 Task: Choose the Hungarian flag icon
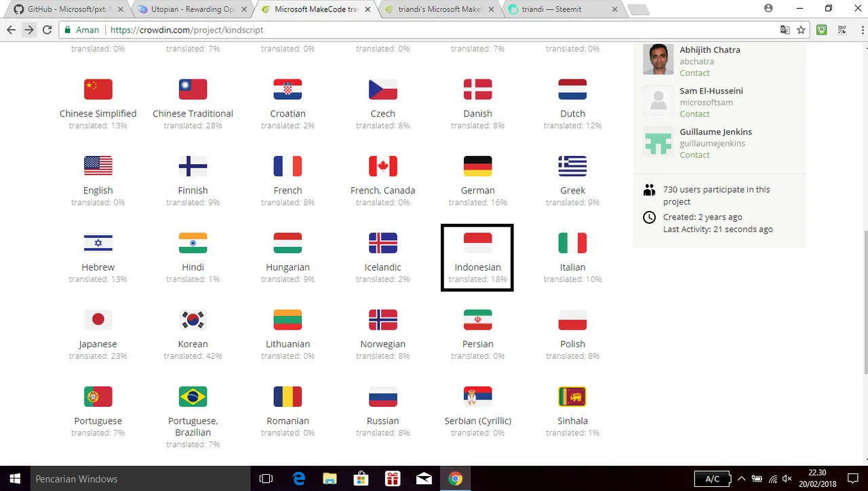click(288, 243)
